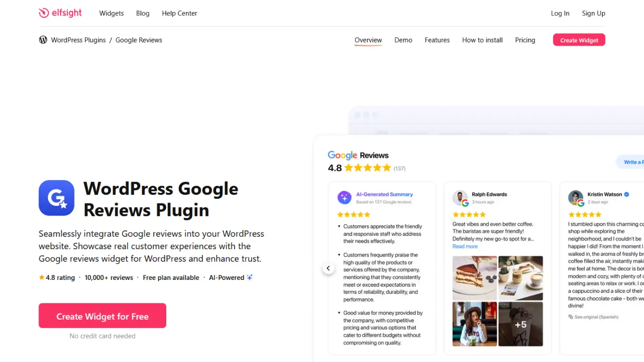This screenshot has height=362, width=644.
Task: Open the woman in hat photo thumbnail
Action: point(475,324)
